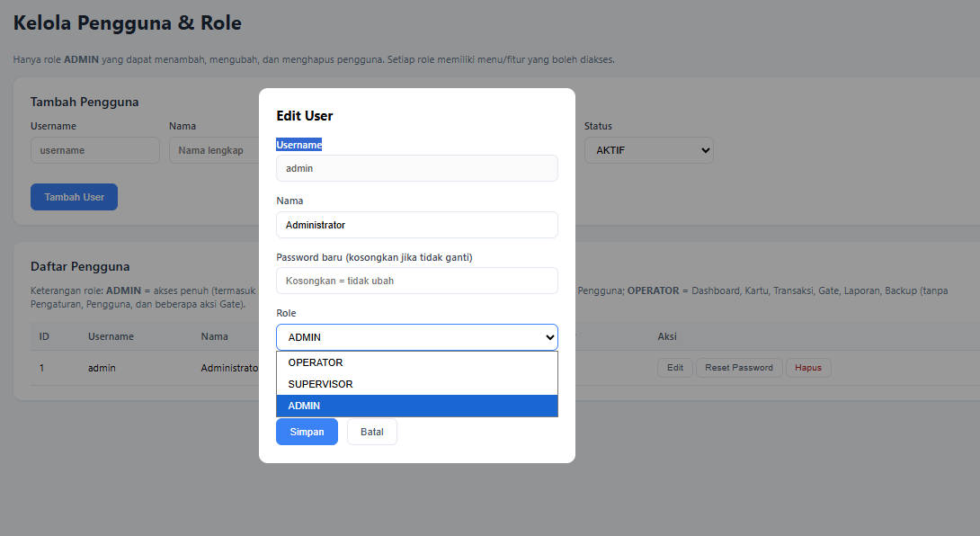Click Edit in the admin row
980x536 pixels.
[x=674, y=368]
